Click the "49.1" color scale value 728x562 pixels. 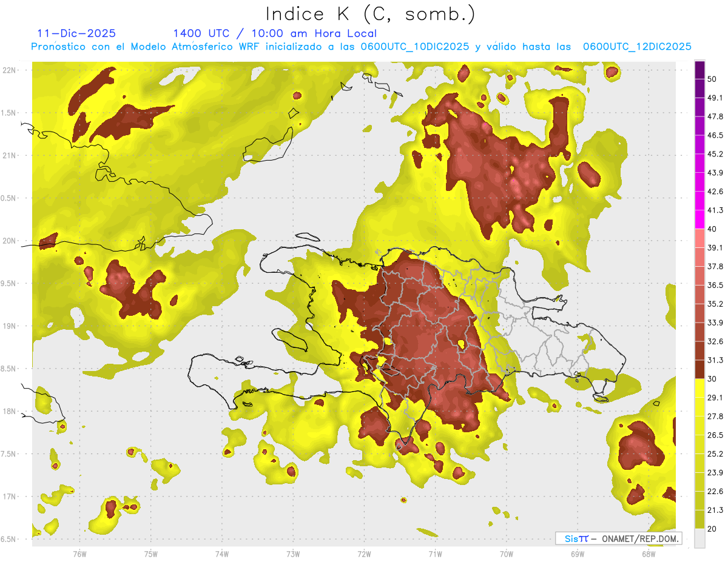[x=715, y=98]
